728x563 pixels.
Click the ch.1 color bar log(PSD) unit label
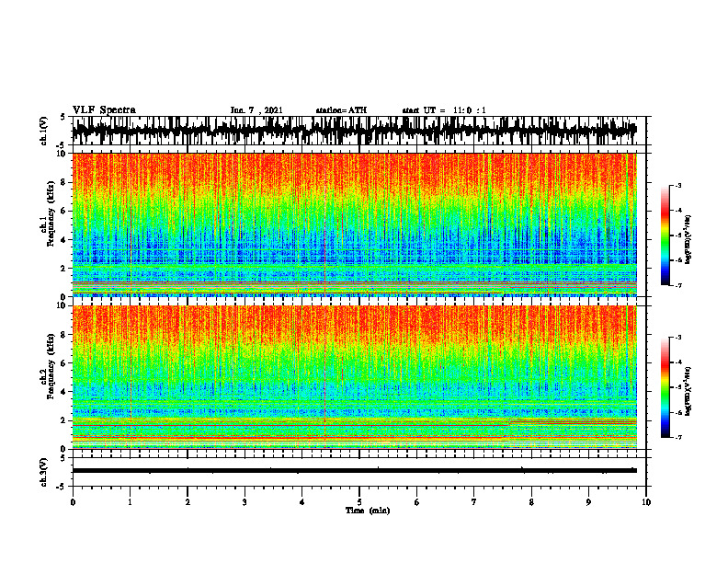(688, 240)
